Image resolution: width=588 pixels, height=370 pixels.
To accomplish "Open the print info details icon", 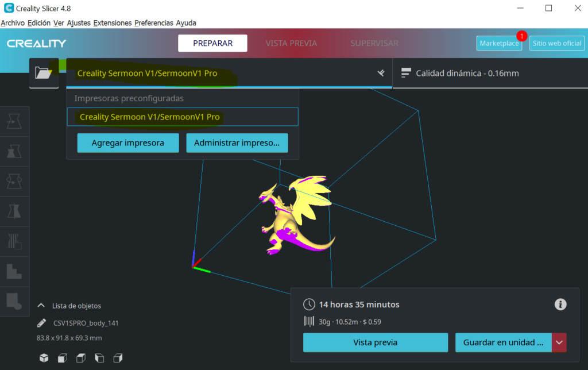I will click(x=560, y=305).
